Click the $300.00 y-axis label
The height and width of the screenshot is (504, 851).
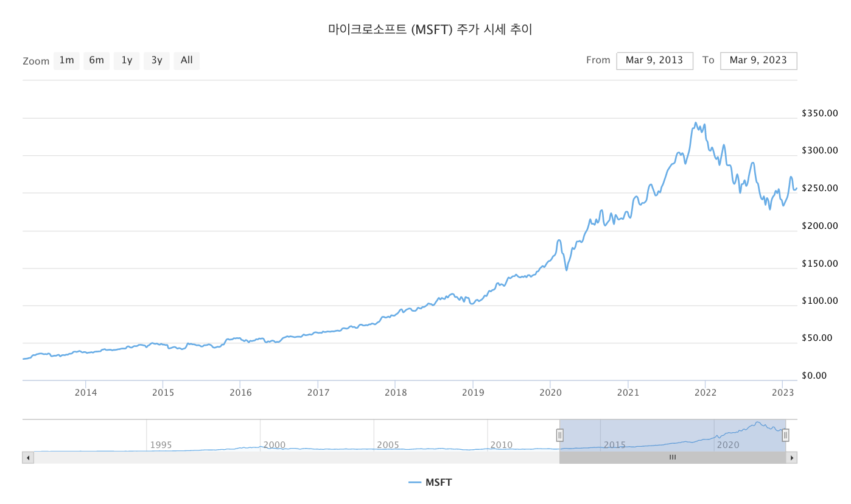coord(820,151)
